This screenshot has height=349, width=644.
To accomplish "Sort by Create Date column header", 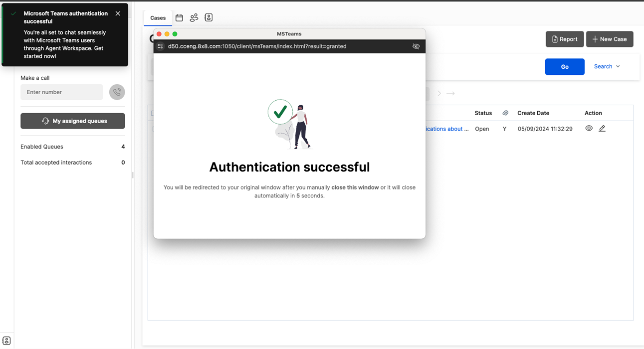I will 533,113.
